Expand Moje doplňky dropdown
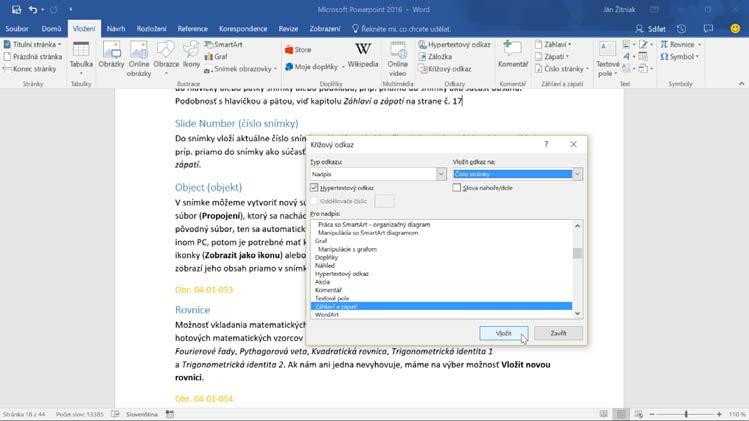Viewport: 749px width, 421px height. point(342,67)
